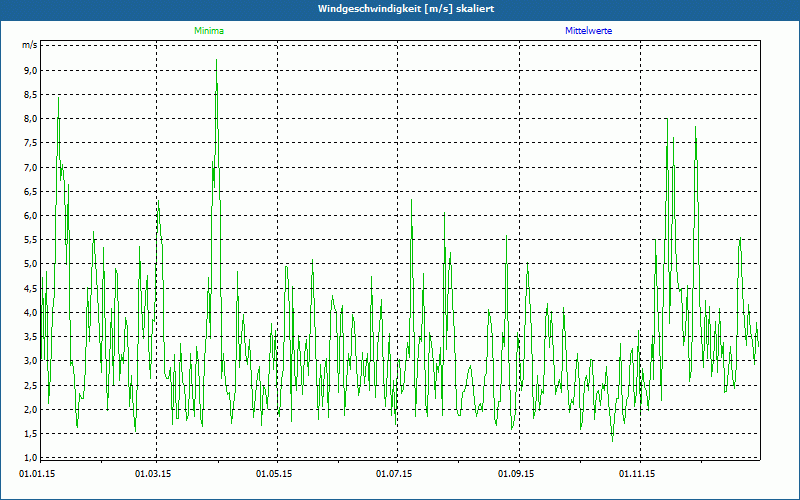Click the '3,5' y-axis value
The height and width of the screenshot is (500, 800).
[x=31, y=337]
